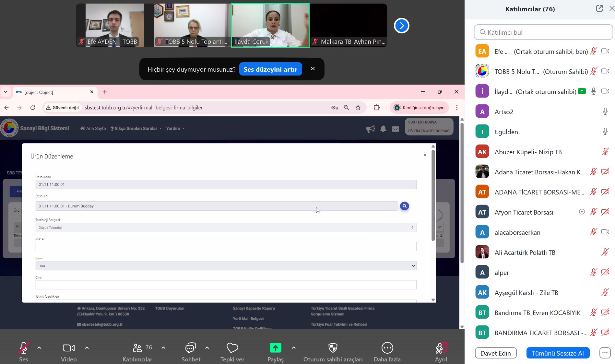Click the bell notifications icon
The width and height of the screenshot is (615, 364).
pyautogui.click(x=383, y=129)
